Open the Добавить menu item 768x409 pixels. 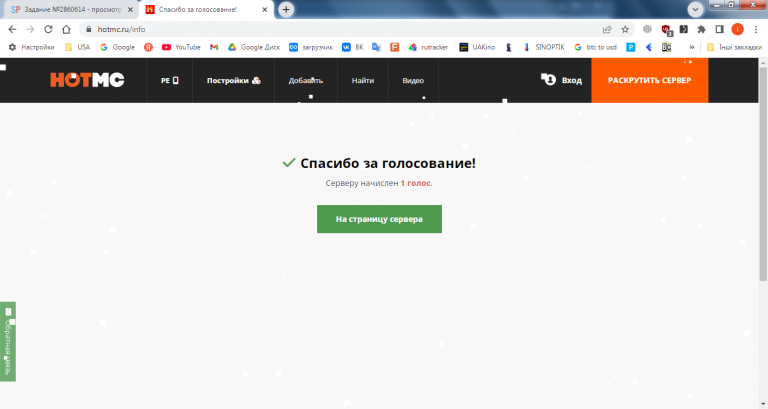[x=306, y=80]
